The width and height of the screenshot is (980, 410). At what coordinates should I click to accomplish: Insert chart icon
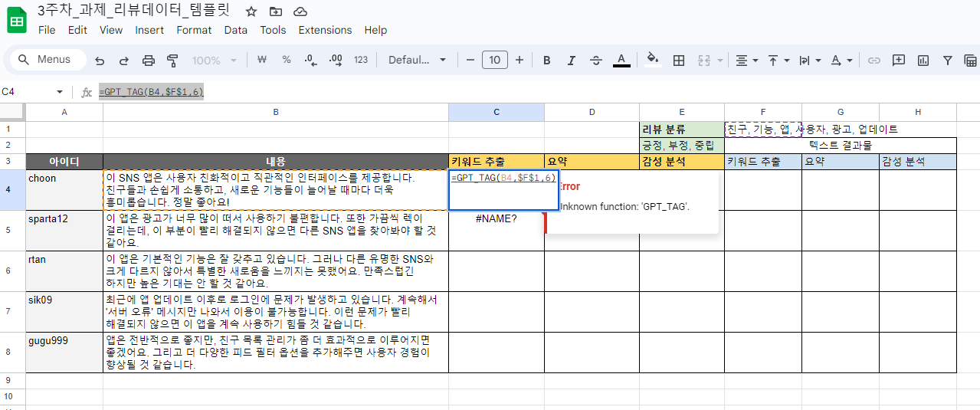[923, 60]
